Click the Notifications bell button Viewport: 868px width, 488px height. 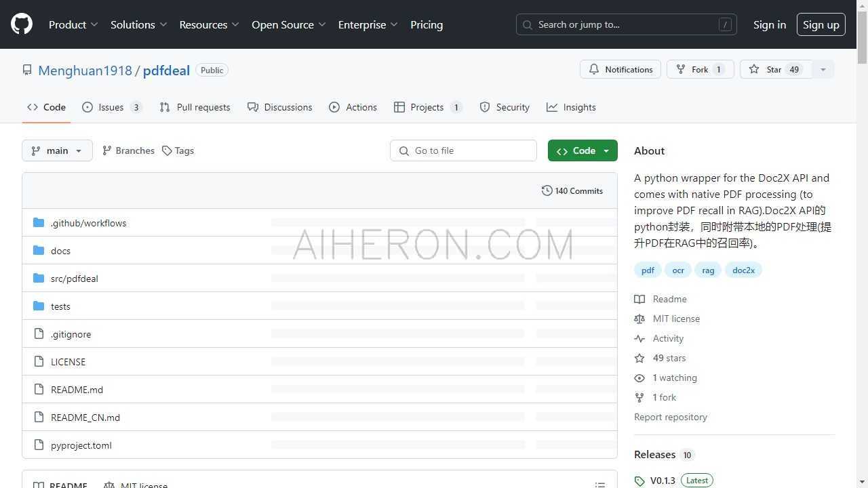tap(620, 69)
